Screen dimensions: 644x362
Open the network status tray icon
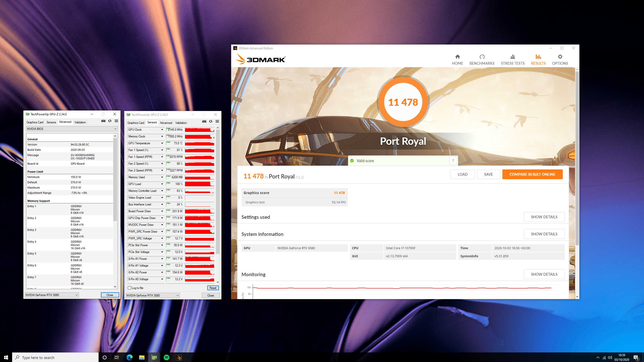click(604, 357)
